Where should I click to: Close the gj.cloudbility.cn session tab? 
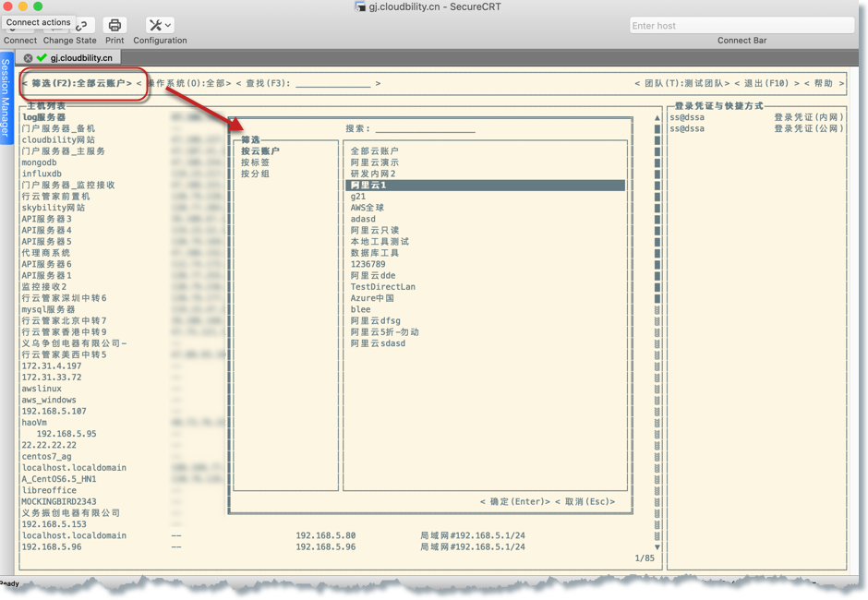(x=28, y=57)
